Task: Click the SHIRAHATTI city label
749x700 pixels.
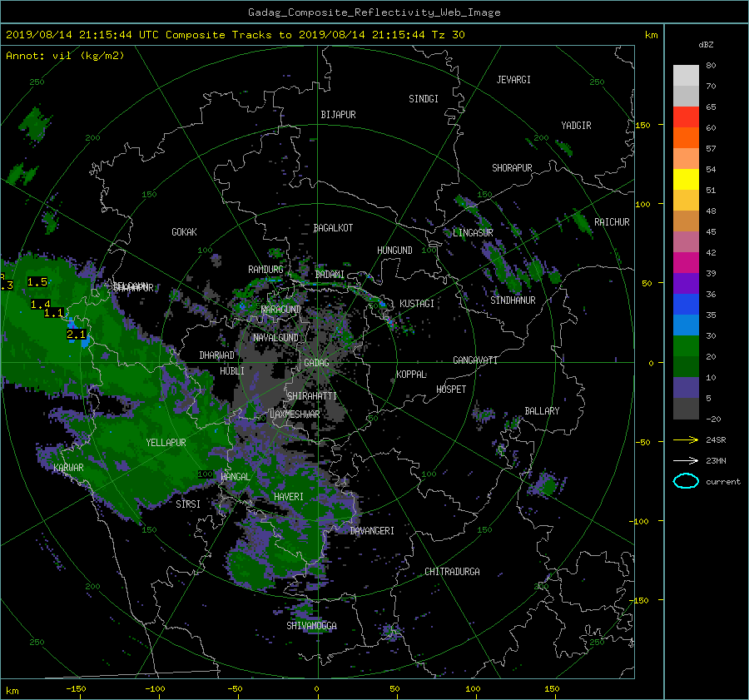Action: pos(312,396)
